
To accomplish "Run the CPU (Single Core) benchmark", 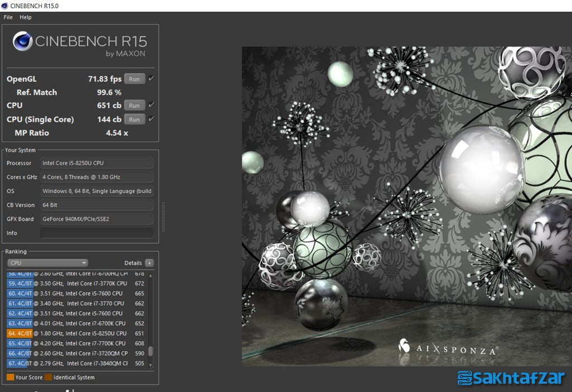I will (x=134, y=119).
